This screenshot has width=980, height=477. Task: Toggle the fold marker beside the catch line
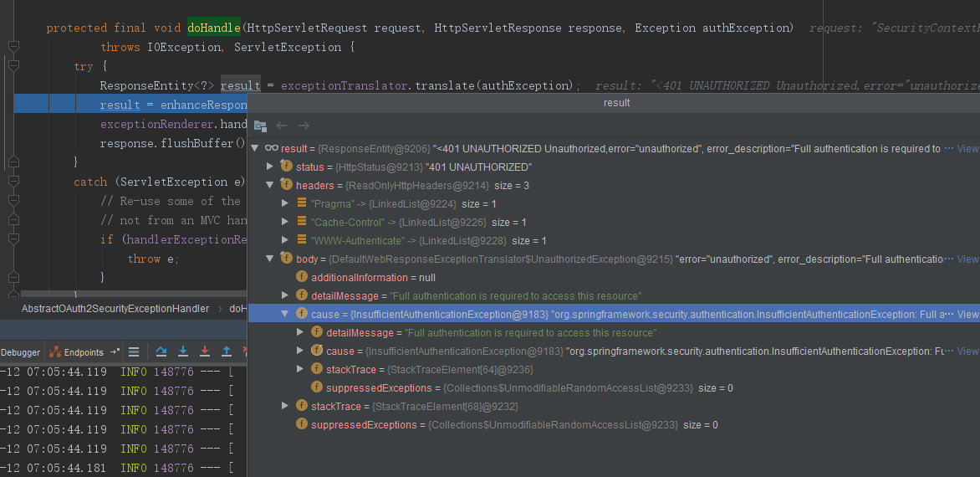click(x=13, y=182)
